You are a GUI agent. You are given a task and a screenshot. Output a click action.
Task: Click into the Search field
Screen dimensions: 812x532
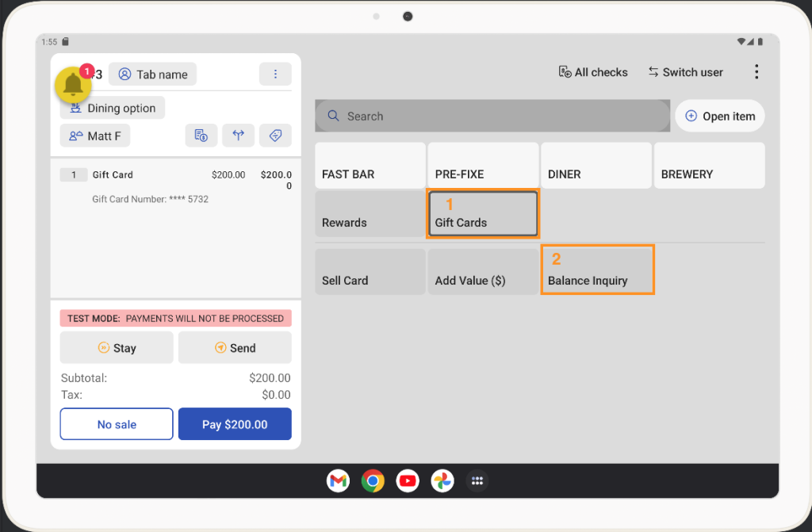click(492, 116)
